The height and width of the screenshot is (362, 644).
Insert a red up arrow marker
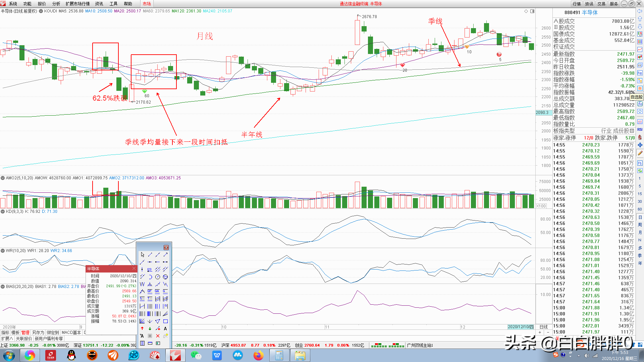[x=143, y=328]
